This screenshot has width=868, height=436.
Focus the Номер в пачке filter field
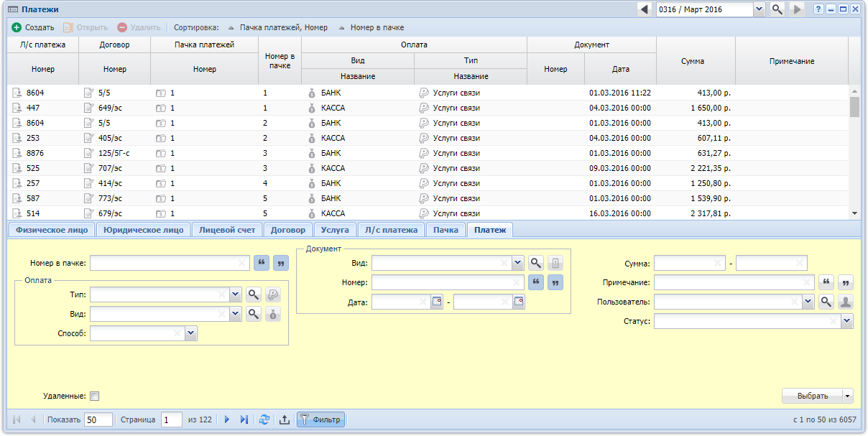tap(170, 263)
